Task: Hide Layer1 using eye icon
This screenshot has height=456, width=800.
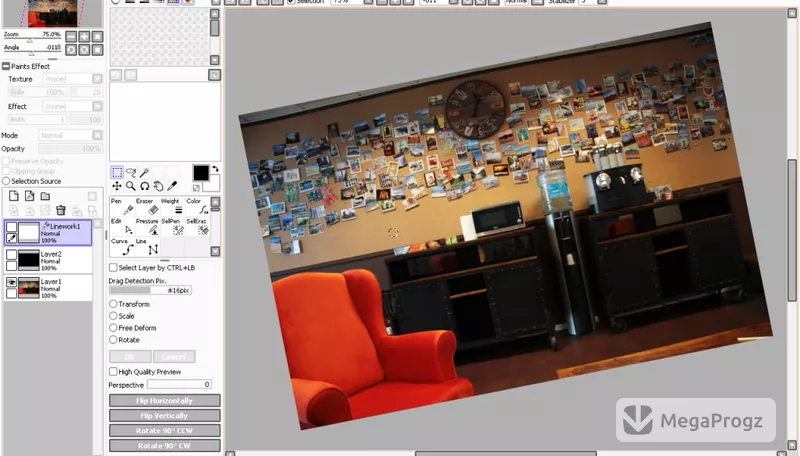Action: pyautogui.click(x=11, y=282)
